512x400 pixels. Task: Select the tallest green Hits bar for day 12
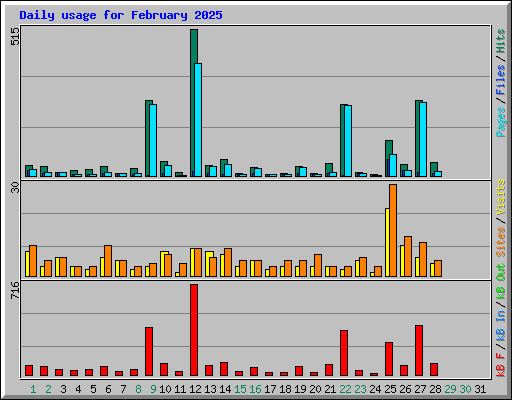tap(193, 103)
